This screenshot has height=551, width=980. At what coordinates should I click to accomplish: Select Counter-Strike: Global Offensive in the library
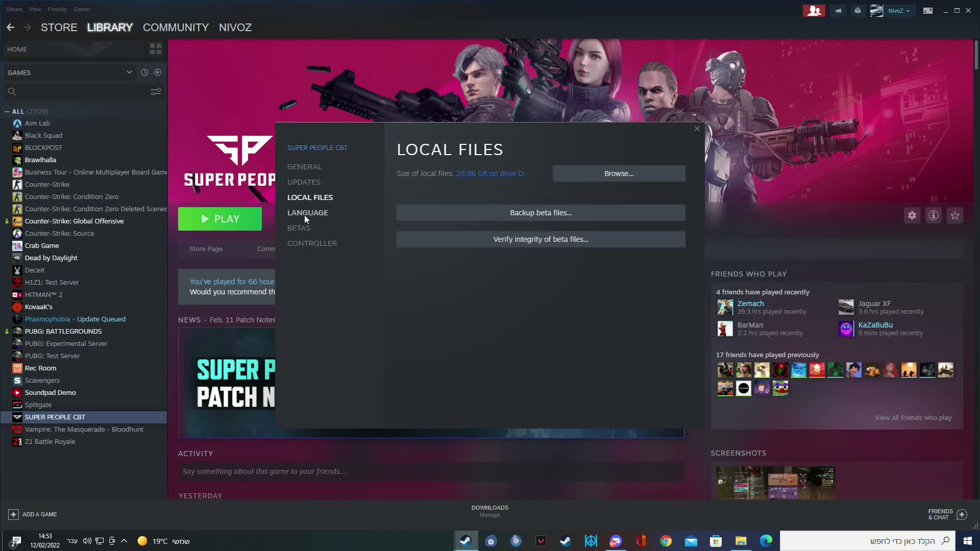[x=74, y=221]
